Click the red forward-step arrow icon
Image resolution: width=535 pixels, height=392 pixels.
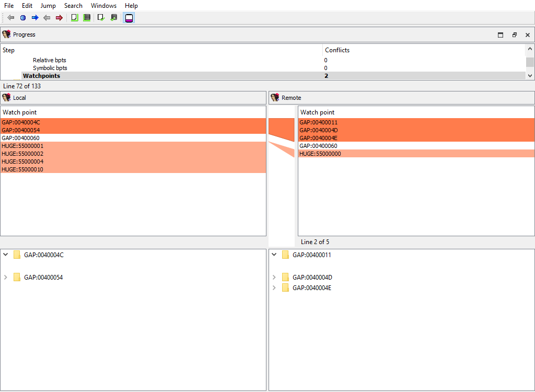point(59,17)
